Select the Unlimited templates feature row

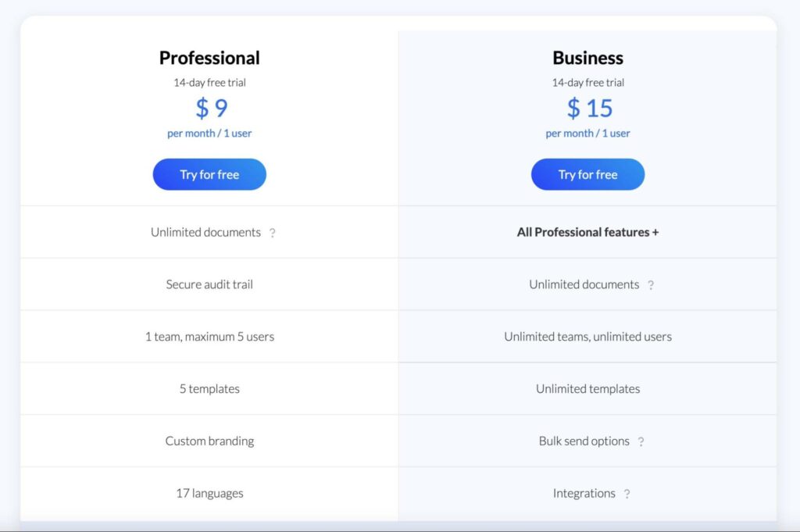587,388
